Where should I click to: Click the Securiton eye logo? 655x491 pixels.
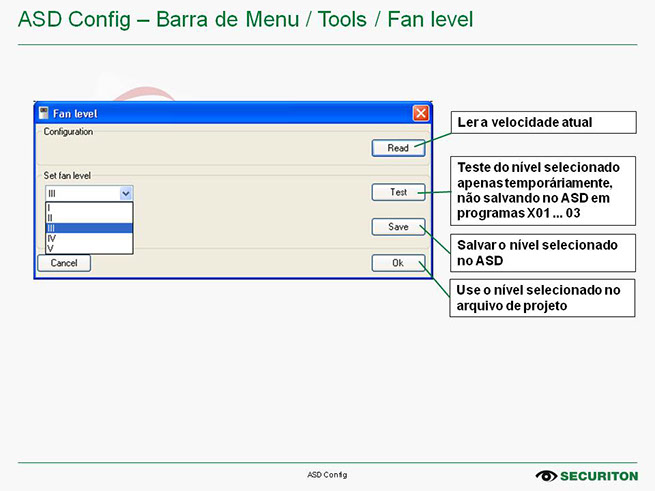tap(546, 475)
